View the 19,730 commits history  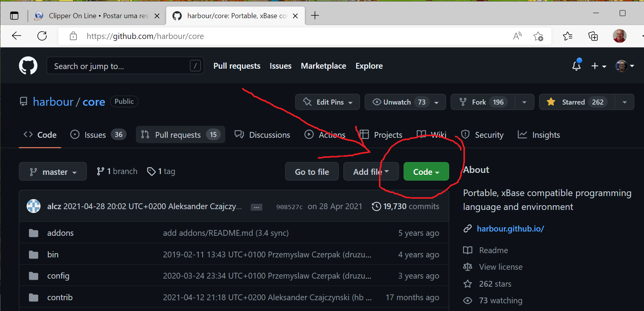(406, 206)
